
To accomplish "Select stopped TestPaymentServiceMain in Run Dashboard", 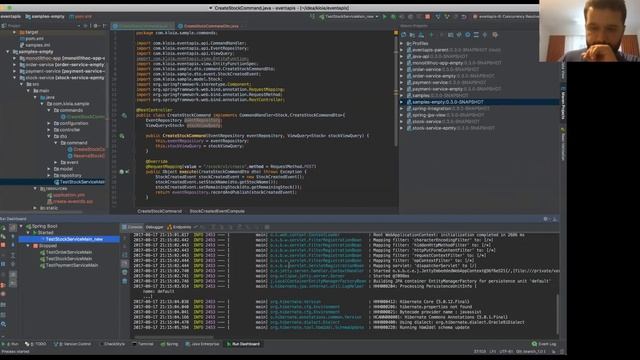I will (69, 265).
